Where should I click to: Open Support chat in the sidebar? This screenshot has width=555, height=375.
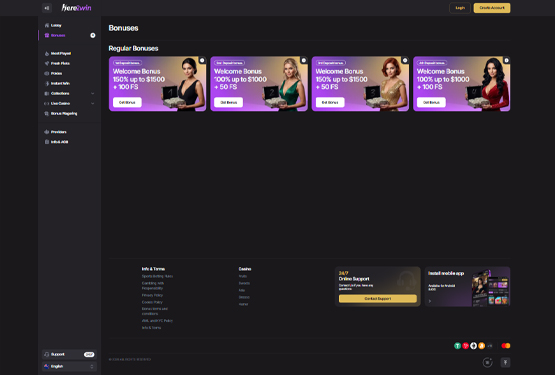click(x=69, y=354)
